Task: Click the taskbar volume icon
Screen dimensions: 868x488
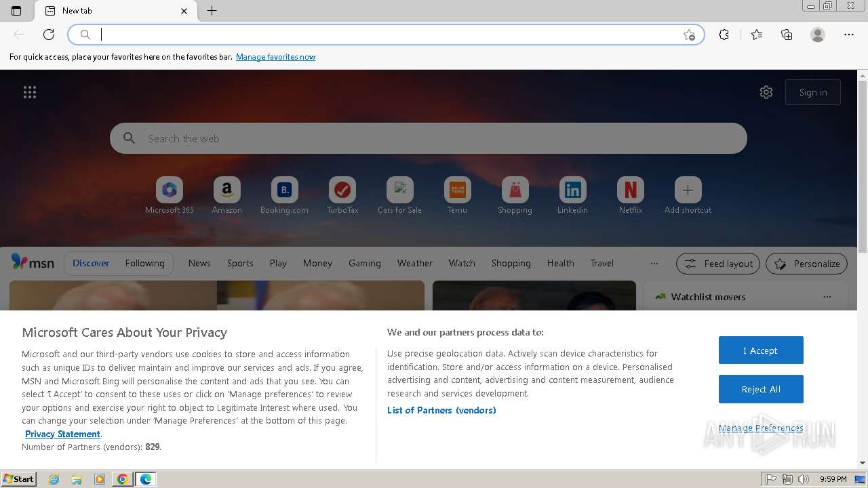Action: click(803, 479)
